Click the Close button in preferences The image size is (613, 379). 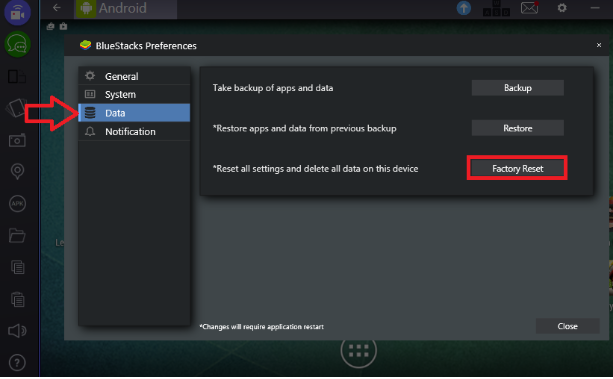tap(567, 326)
